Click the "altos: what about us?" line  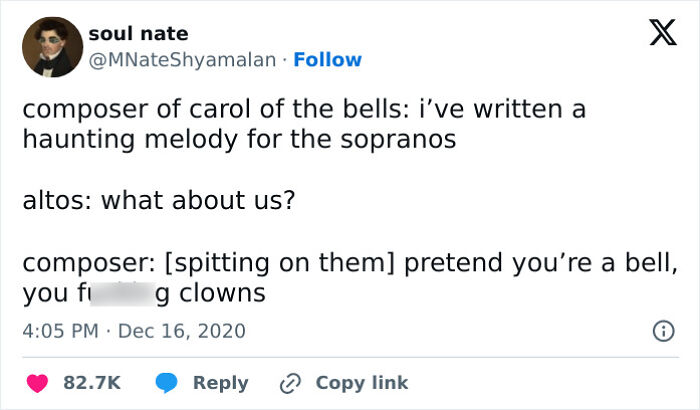click(x=158, y=201)
